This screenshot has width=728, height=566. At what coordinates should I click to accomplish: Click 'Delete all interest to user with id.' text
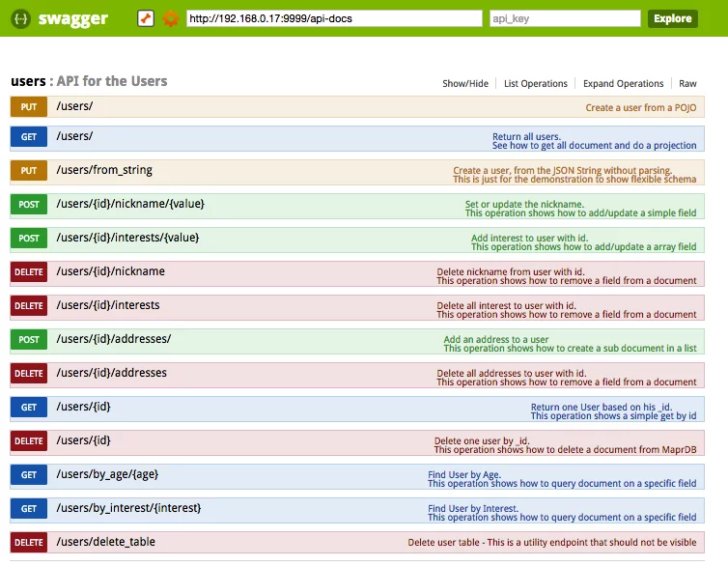(x=507, y=306)
